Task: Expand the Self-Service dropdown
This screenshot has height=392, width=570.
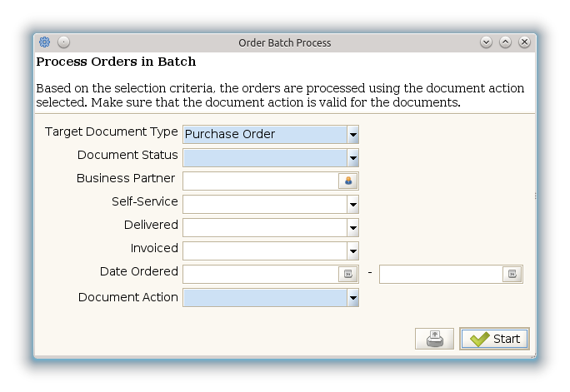Action: (x=353, y=204)
